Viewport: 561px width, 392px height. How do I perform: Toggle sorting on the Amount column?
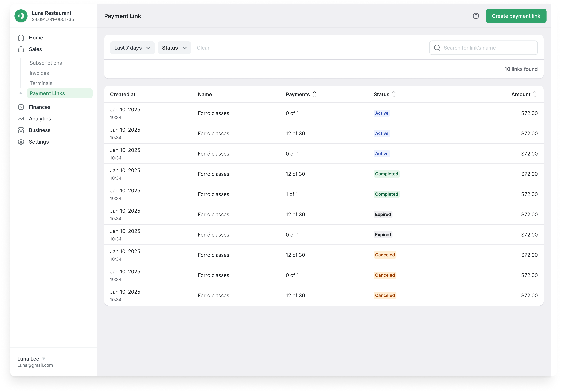[535, 95]
